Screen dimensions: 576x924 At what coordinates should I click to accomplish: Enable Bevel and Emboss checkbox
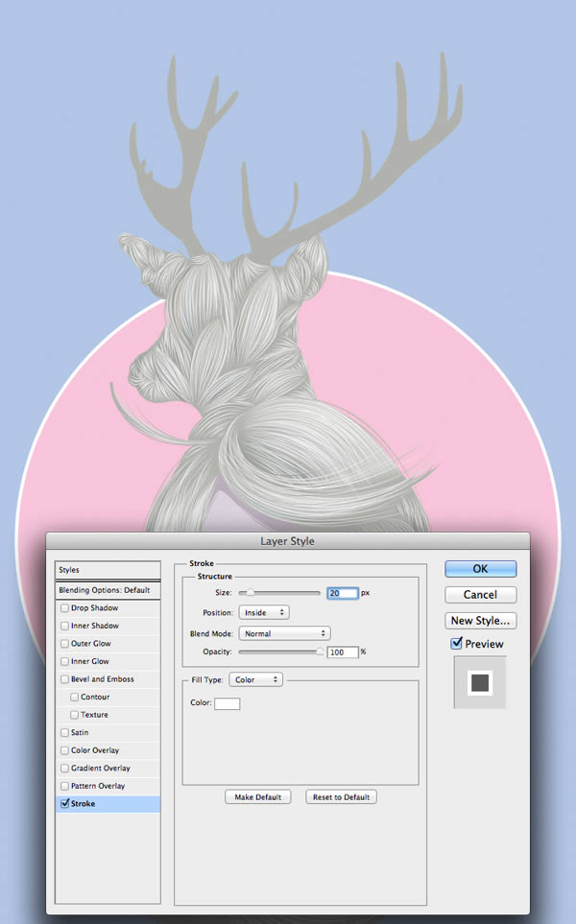pos(65,679)
